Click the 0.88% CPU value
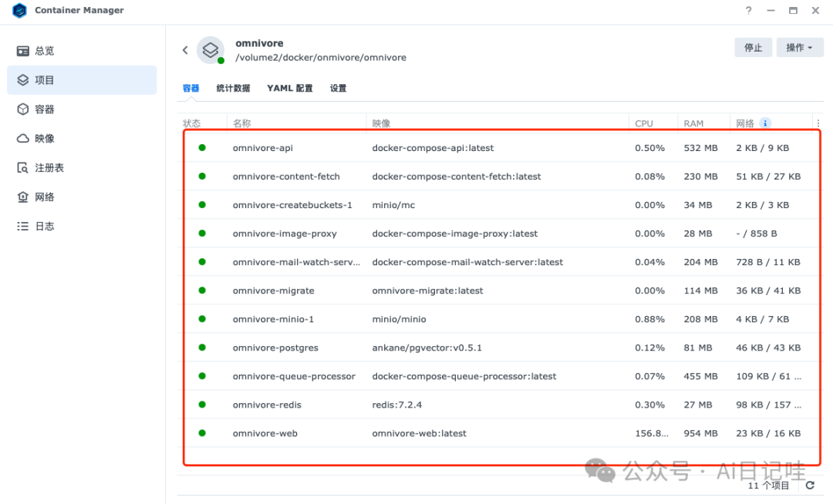Viewport: 833px width, 504px height. coord(649,319)
